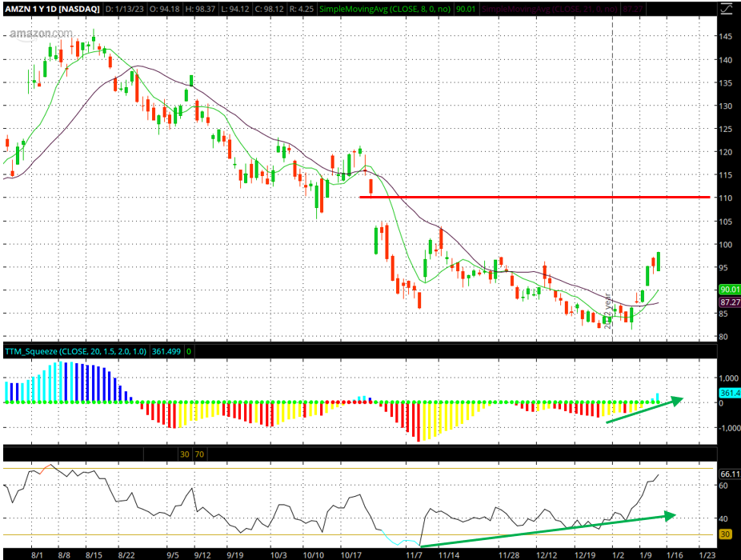This screenshot has height=560, width=741.
Task: Click the 9/19 date axis label
Action: pos(235,555)
